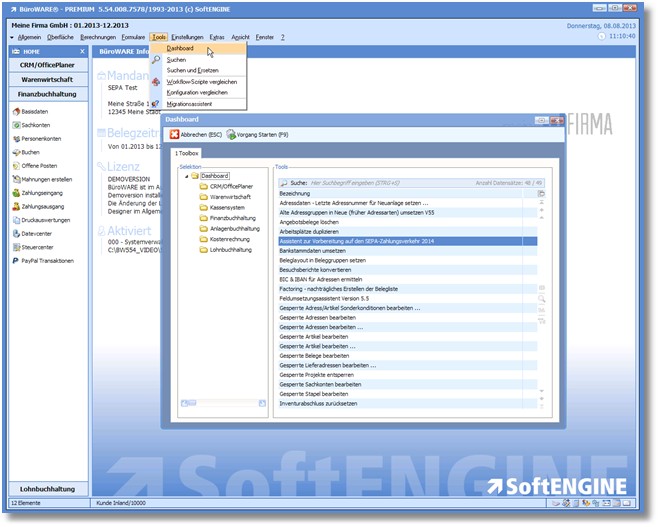
Task: Click Abbrechen (ESC) in the Dashboard dialog
Action: click(194, 134)
